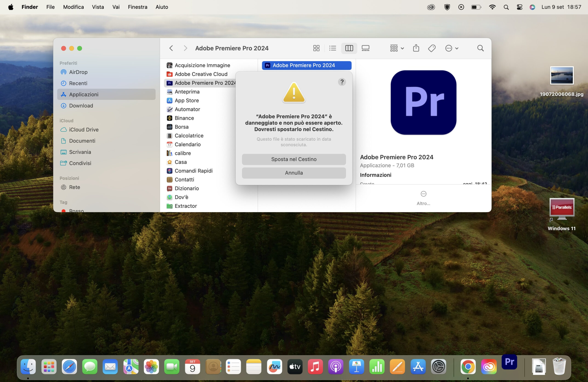The image size is (588, 382).
Task: Select Download in the sidebar
Action: tap(106, 106)
